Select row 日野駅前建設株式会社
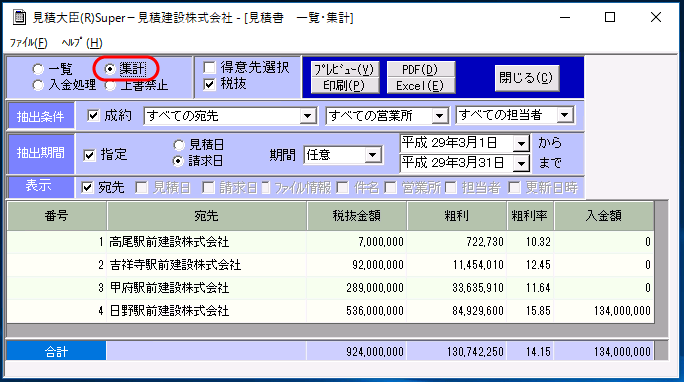The image size is (684, 382). click(331, 311)
